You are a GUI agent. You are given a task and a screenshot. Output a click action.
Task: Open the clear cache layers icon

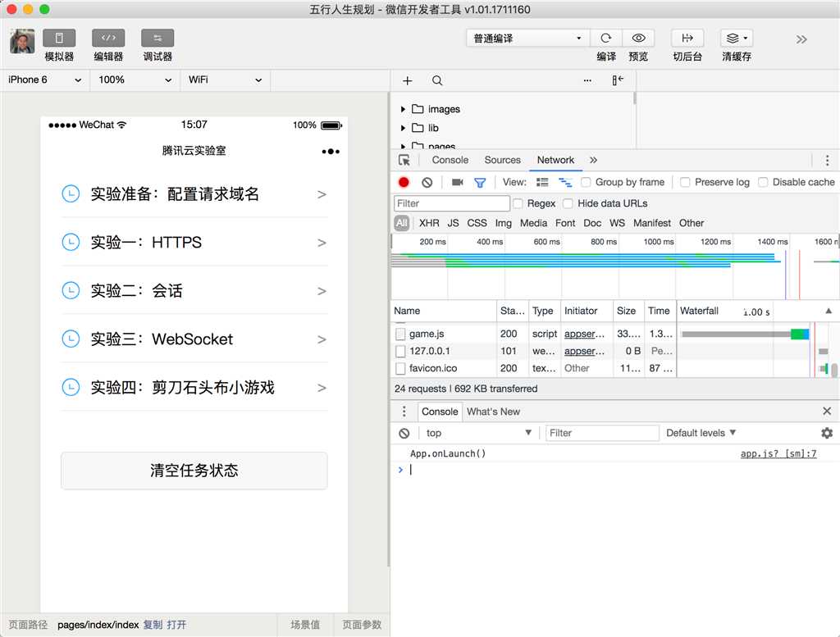(737, 38)
